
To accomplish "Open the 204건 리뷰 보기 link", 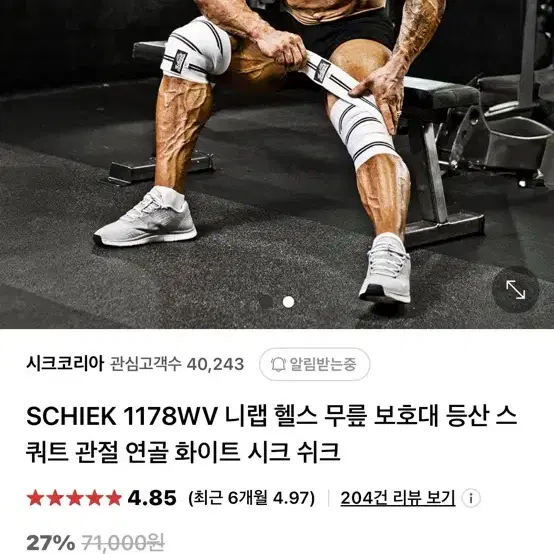I will click(x=398, y=498).
